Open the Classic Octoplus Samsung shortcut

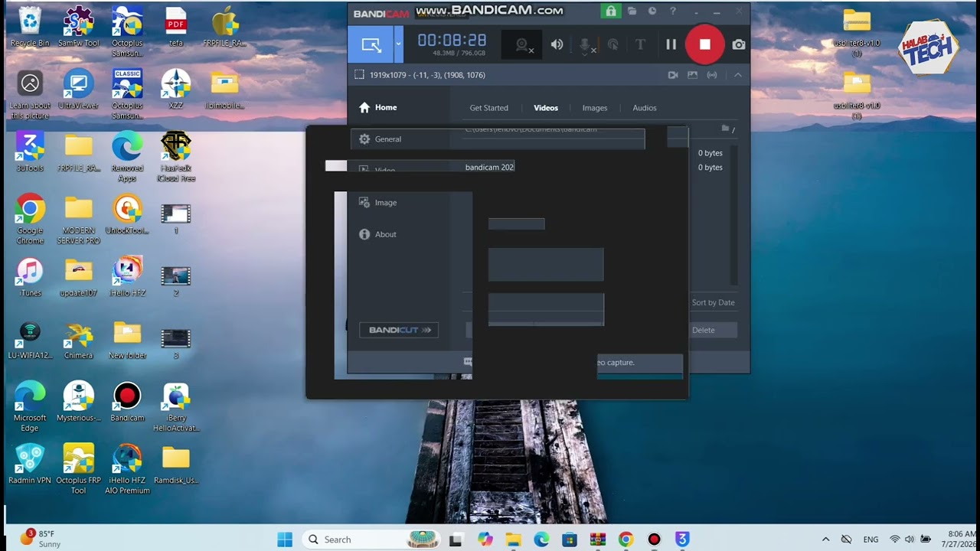pyautogui.click(x=127, y=94)
